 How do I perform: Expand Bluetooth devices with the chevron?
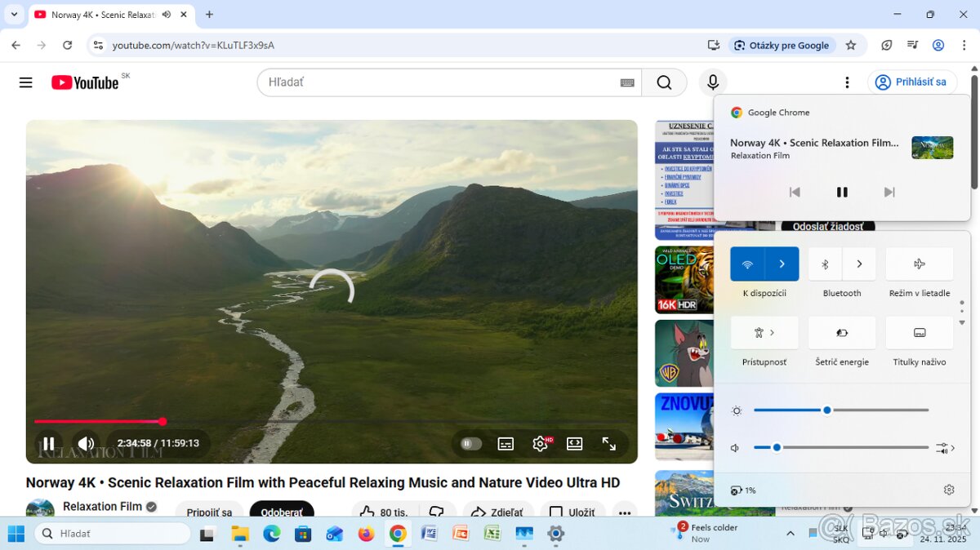pyautogui.click(x=859, y=264)
